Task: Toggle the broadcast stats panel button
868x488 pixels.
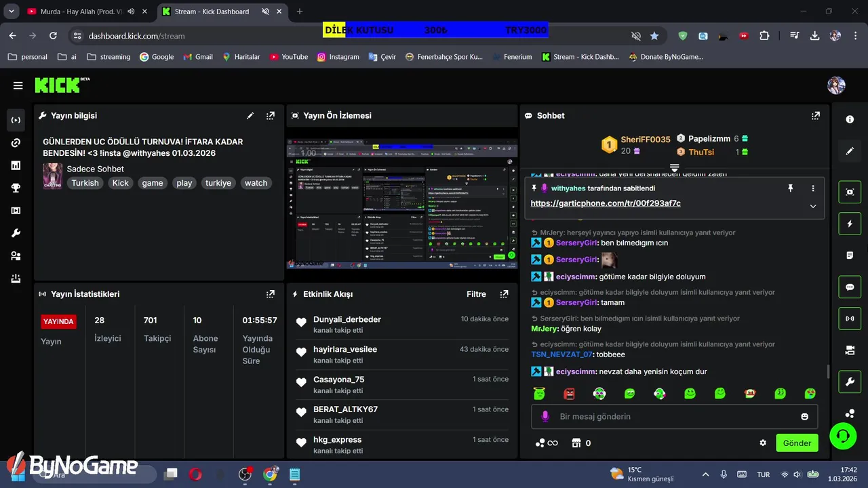Action: tap(850, 319)
